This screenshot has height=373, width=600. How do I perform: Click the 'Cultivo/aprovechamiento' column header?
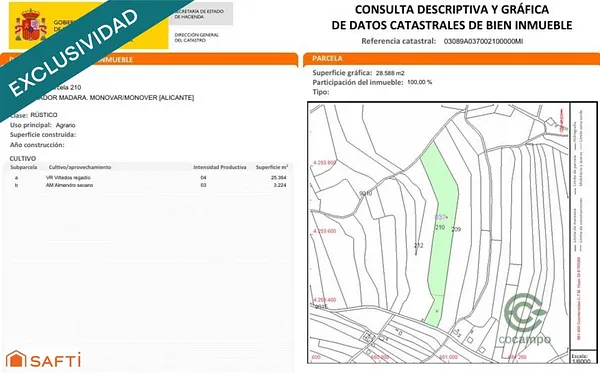80,167
